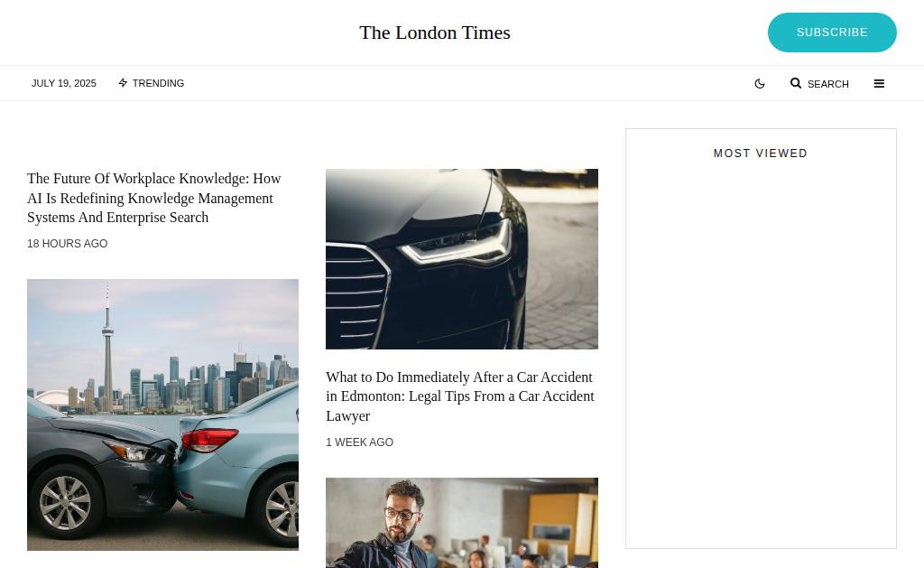Open the hamburger menu icon
The image size is (924, 568).
[879, 84]
